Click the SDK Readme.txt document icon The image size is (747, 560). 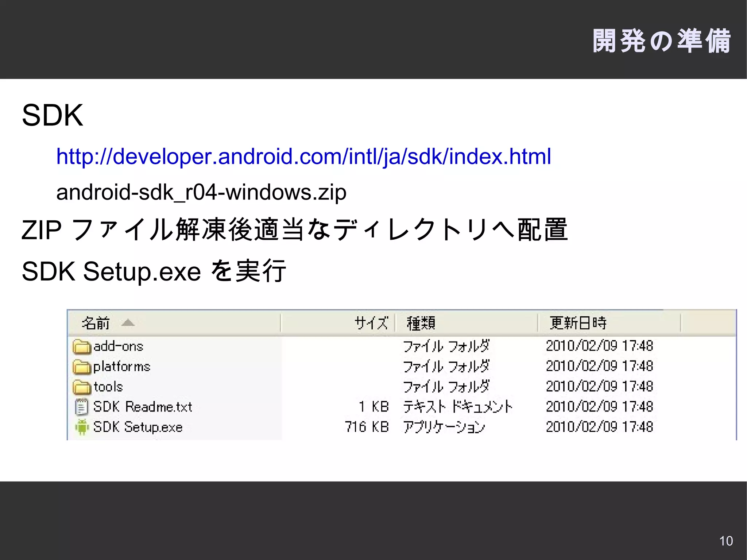82,407
